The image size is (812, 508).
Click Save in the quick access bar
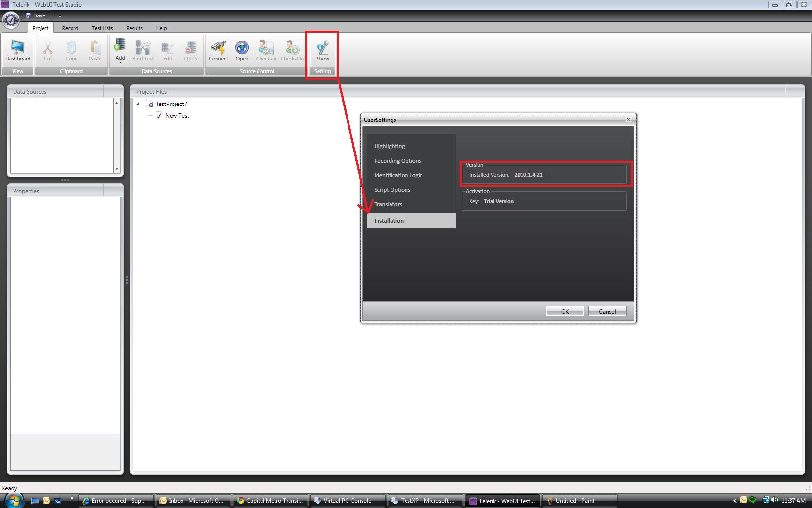coord(35,15)
